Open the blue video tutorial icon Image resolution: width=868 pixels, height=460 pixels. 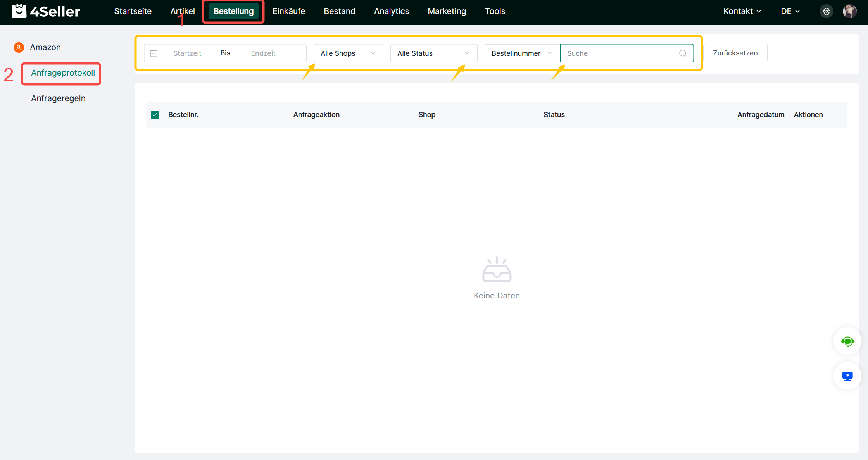847,376
